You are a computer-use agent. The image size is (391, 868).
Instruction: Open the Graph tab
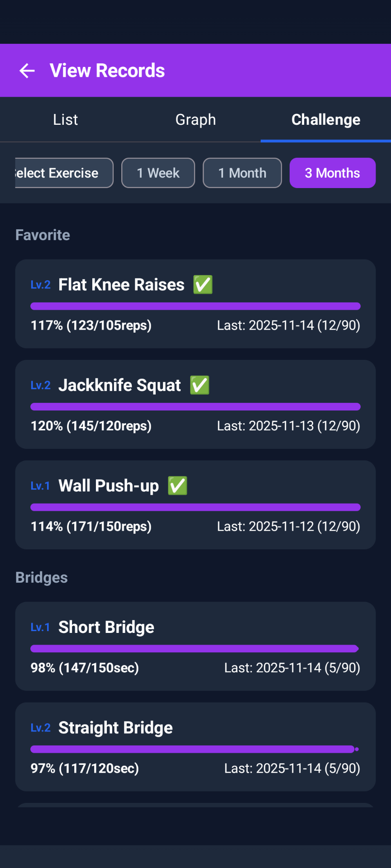pos(195,119)
